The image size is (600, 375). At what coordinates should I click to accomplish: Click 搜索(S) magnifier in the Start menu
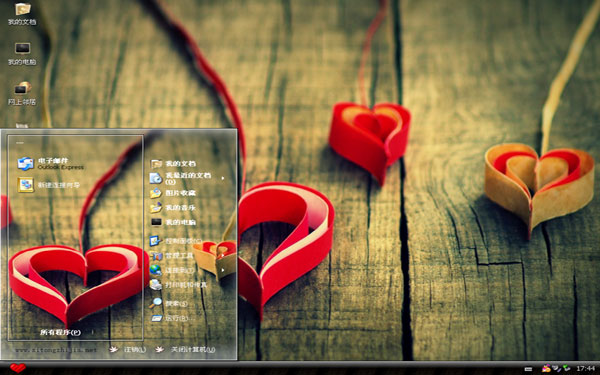(156, 303)
